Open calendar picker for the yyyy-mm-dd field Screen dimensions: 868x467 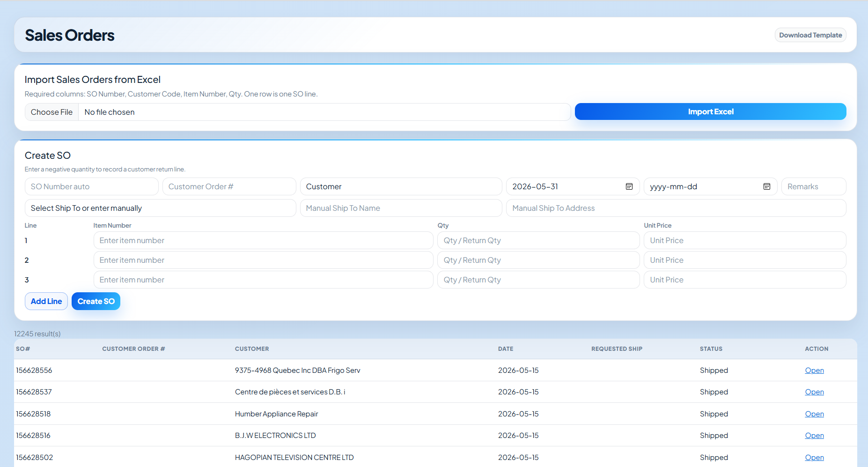(767, 186)
